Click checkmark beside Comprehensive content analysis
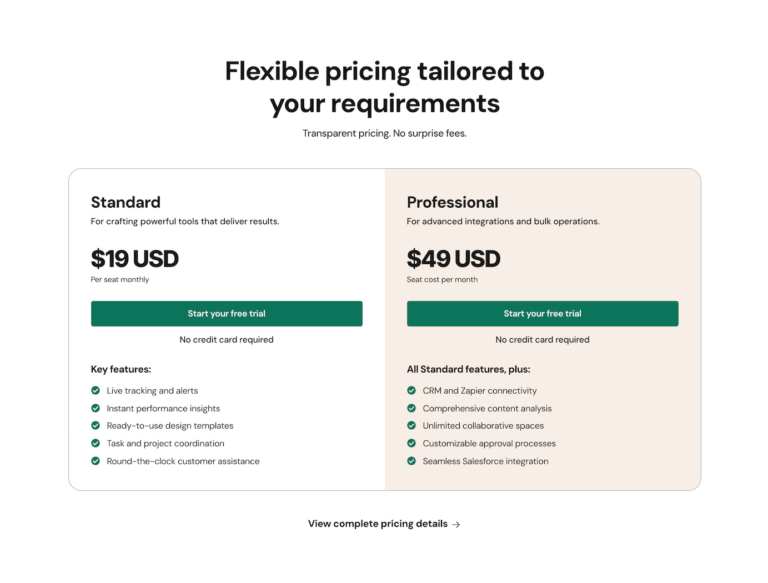Viewport: 768px width, 583px height. click(411, 408)
